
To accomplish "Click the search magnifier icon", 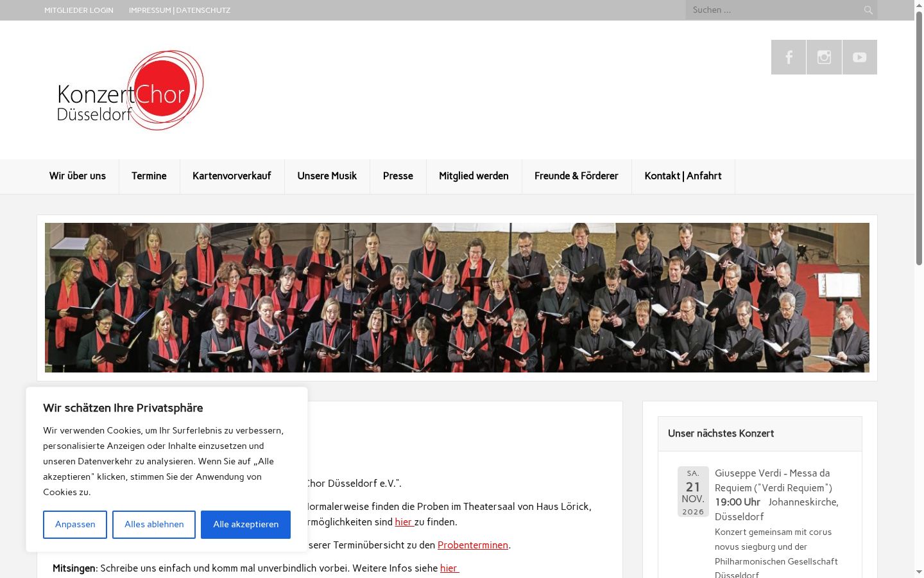I will point(868,10).
